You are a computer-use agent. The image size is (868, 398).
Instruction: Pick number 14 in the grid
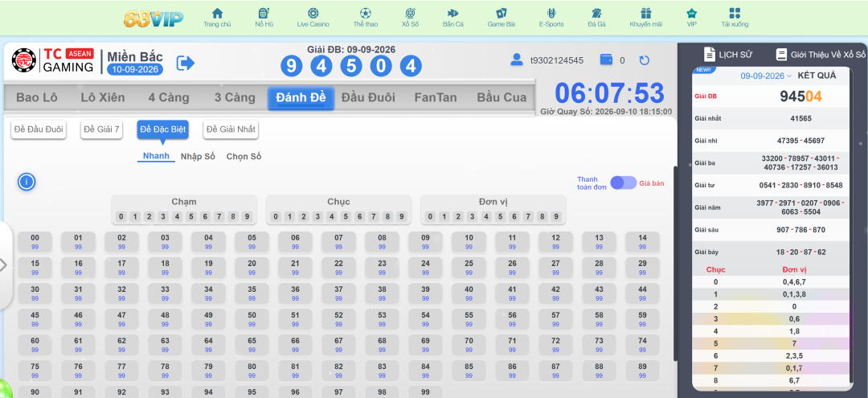tap(642, 242)
